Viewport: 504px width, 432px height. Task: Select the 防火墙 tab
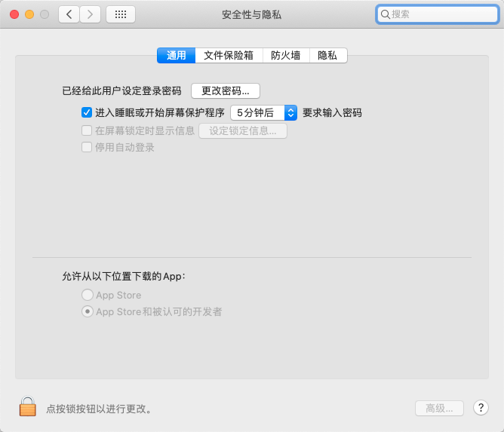[x=286, y=55]
